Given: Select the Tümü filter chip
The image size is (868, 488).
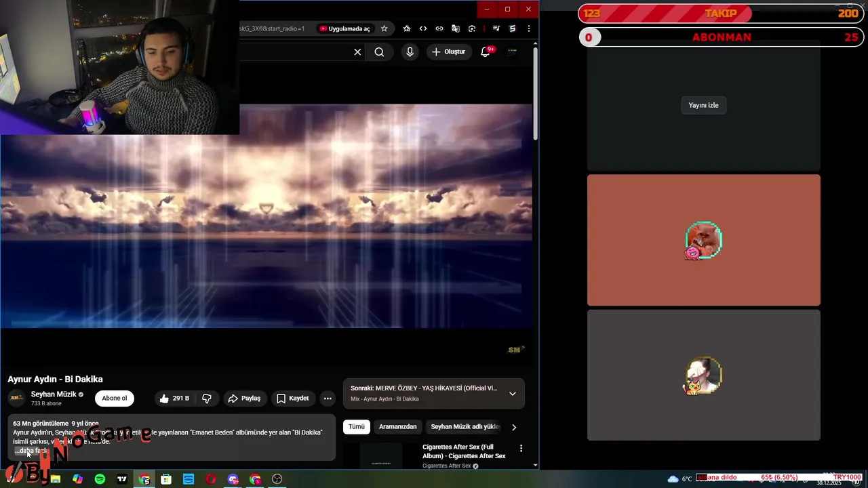Looking at the screenshot, I should 356,427.
